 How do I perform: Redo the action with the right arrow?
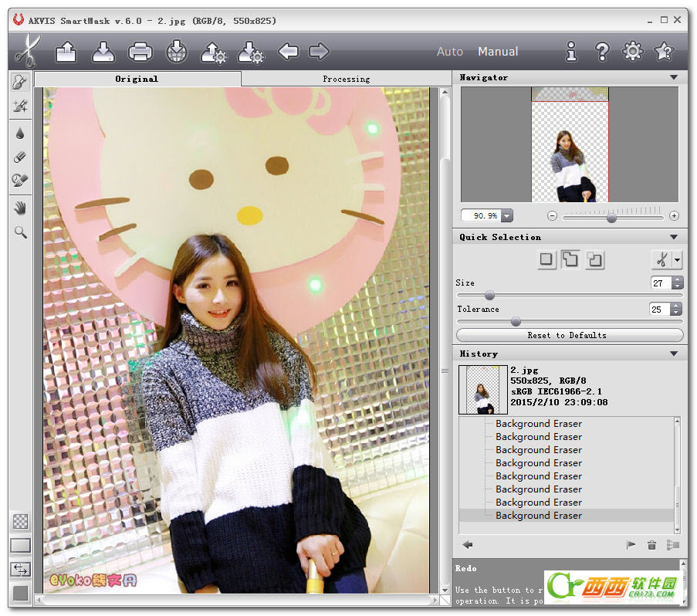tap(319, 52)
